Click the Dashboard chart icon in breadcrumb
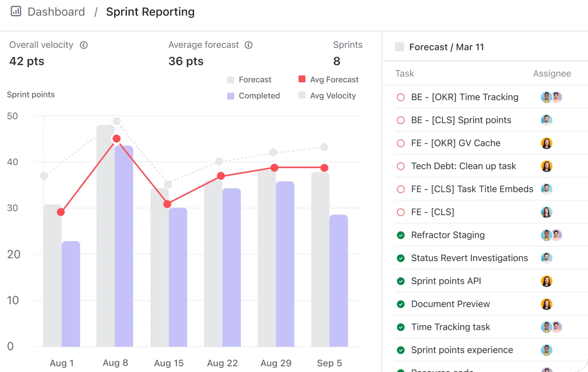588x372 pixels. pyautogui.click(x=16, y=11)
